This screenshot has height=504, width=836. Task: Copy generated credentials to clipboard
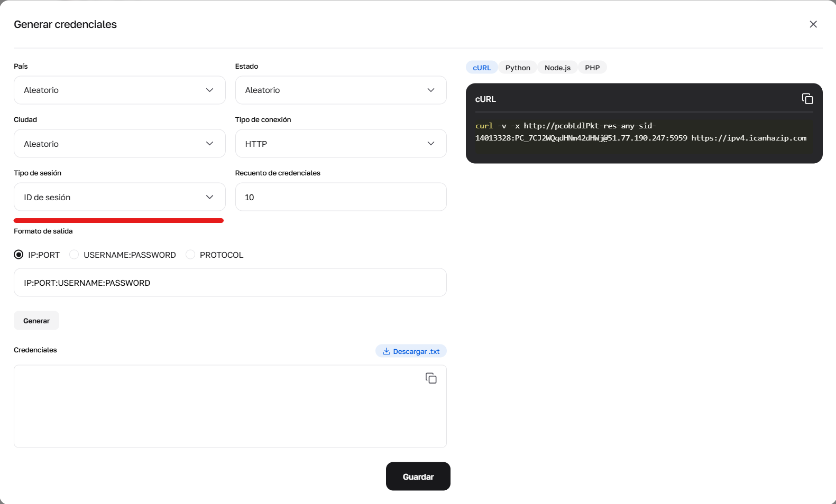pos(431,378)
